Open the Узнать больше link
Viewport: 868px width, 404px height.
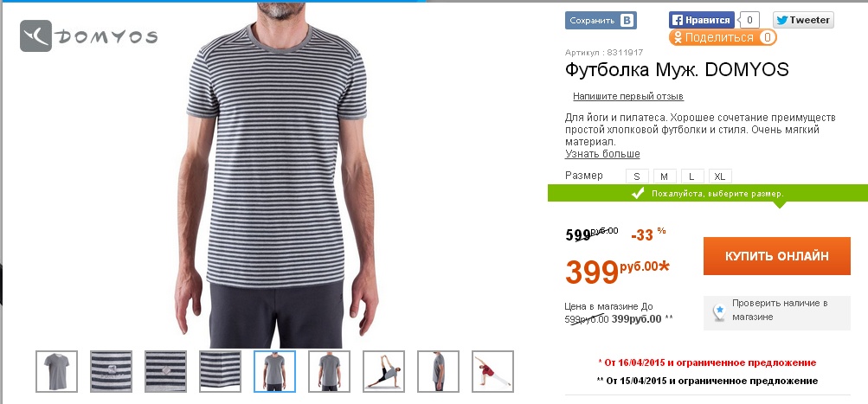602,154
